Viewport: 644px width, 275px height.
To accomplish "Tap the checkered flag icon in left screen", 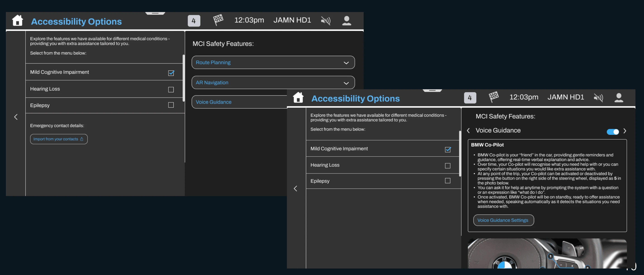I will pos(218,20).
